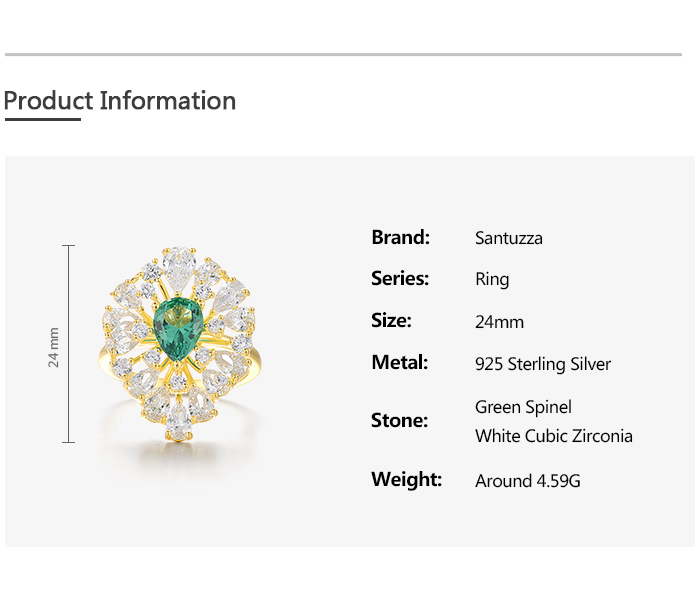Select the Brand: label
The height and width of the screenshot is (607, 700).
(x=400, y=237)
